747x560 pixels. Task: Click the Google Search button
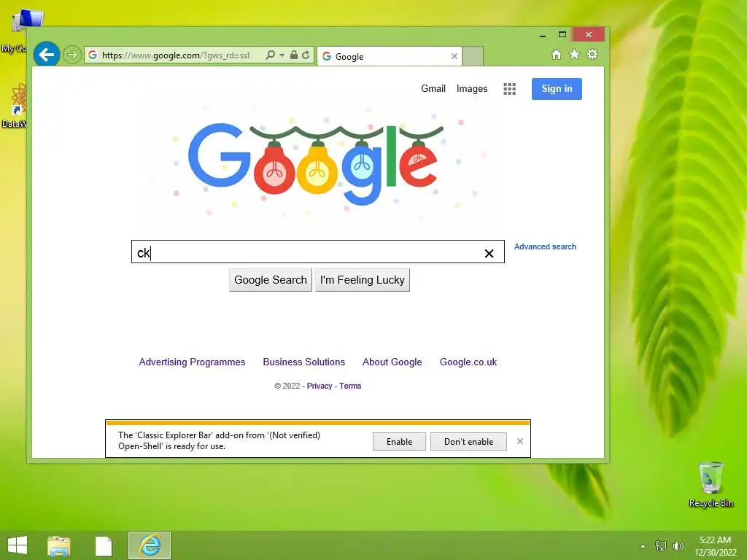pyautogui.click(x=271, y=280)
